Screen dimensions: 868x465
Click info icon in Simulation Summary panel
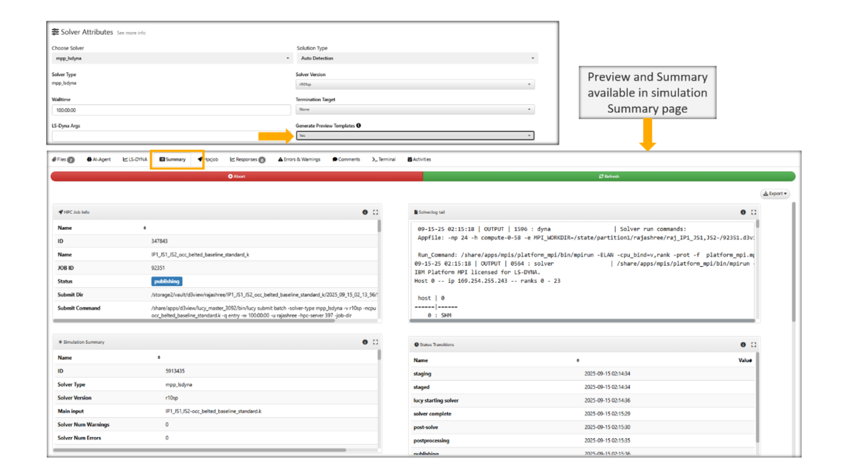pyautogui.click(x=365, y=342)
